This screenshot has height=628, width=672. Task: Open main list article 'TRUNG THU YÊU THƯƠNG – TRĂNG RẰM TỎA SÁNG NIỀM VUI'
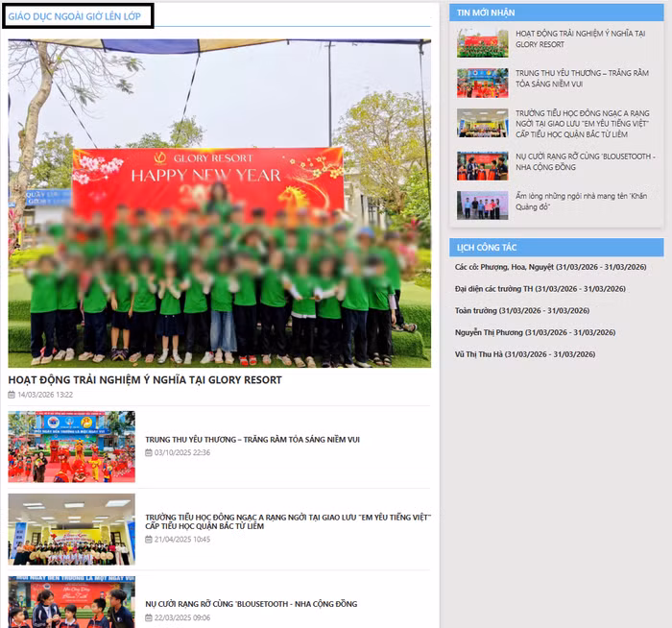pyautogui.click(x=252, y=440)
